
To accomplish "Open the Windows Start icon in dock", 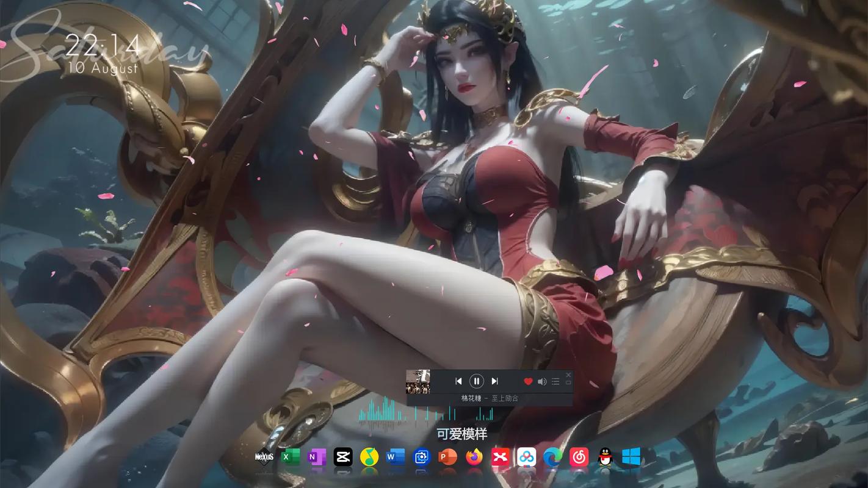I will tap(631, 456).
